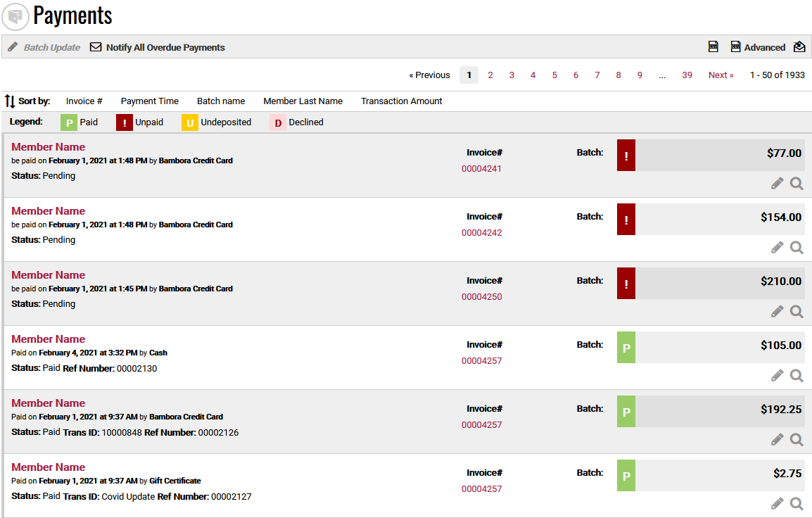This screenshot has width=812, height=518.
Task: Click the ellipsis in the pagination bar
Action: click(x=662, y=75)
